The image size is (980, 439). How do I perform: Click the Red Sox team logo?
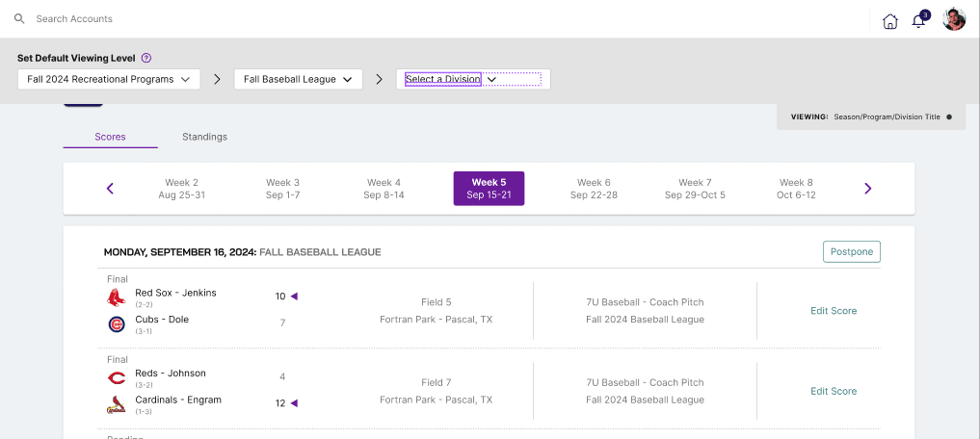[x=117, y=297]
